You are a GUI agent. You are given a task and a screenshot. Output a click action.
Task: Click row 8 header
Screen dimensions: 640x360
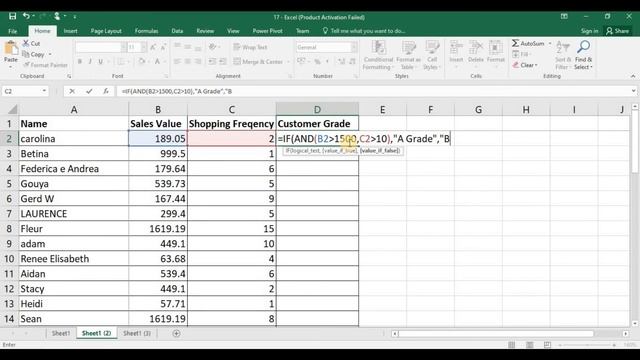(9, 229)
